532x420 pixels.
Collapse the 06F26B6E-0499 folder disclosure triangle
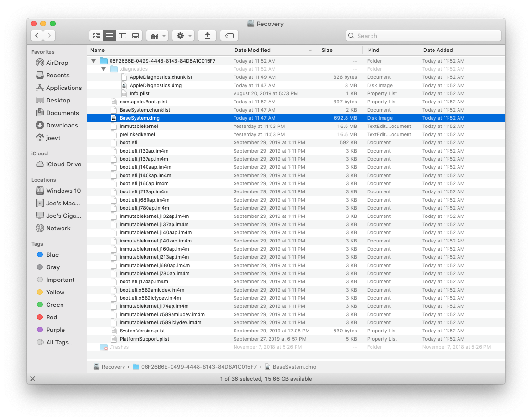pos(93,61)
